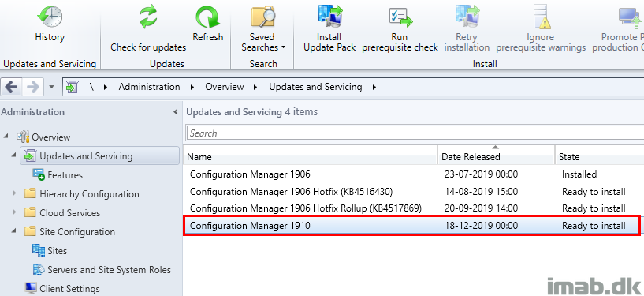Click the green Refresh icon
644x296 pixels.
click(207, 17)
